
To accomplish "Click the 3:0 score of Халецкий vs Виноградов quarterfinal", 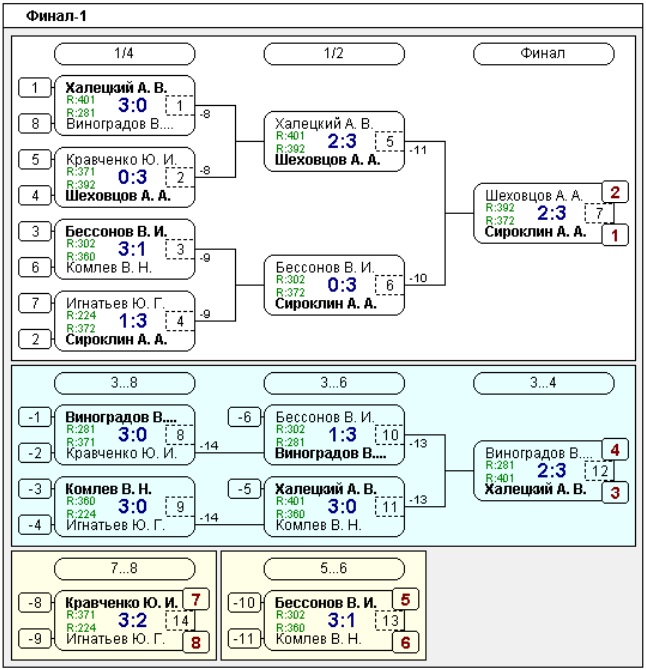I will 132,105.
